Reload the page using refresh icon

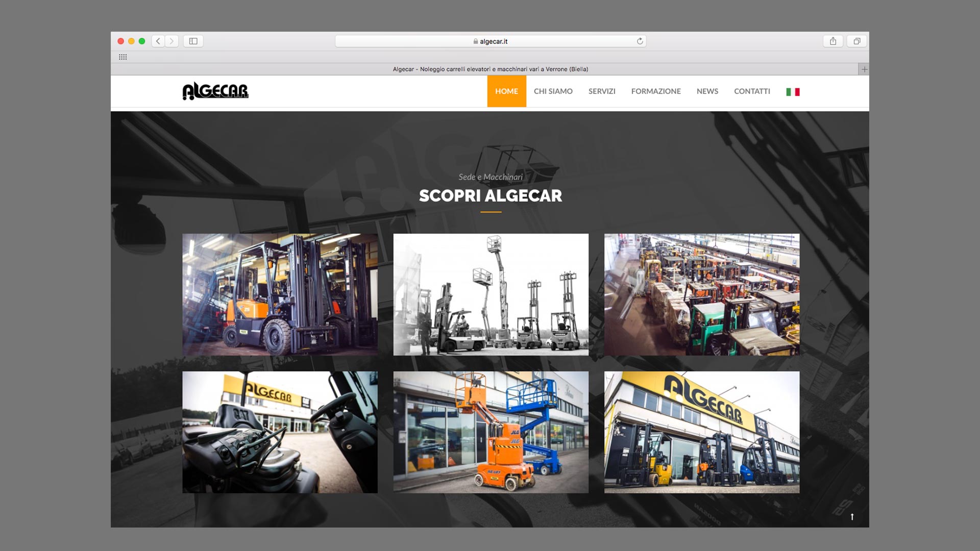pos(640,41)
